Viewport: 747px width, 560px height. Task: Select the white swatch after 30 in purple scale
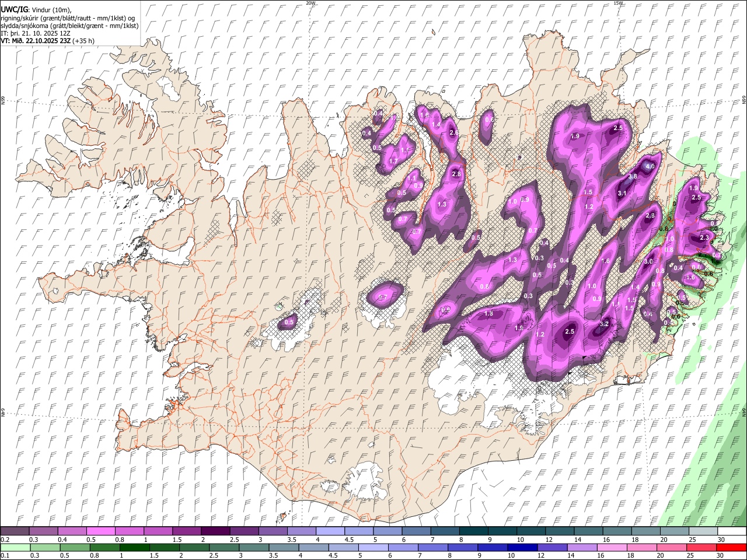pos(731,531)
